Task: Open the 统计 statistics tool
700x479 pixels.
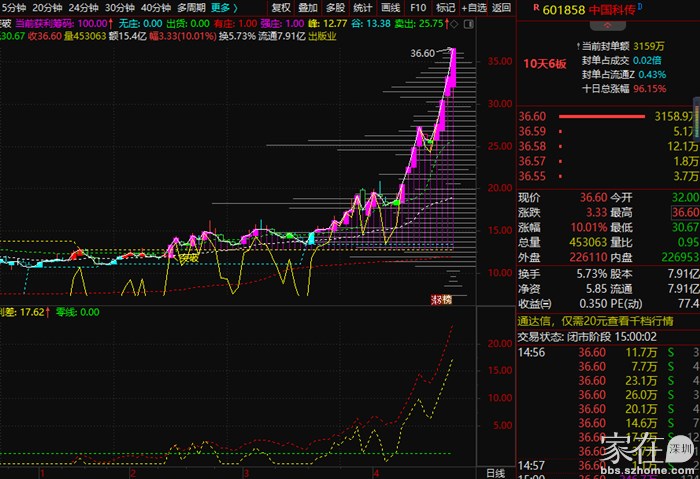Action: pyautogui.click(x=363, y=7)
